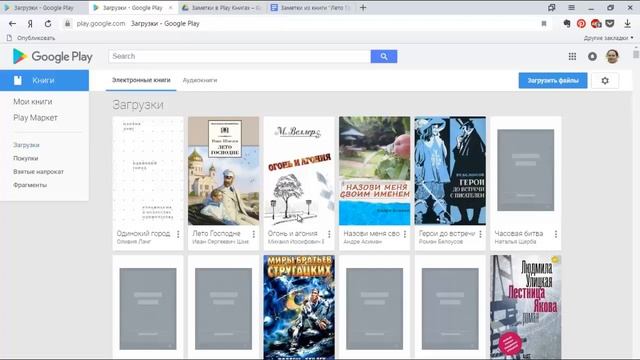Viewport: 640px width, 360px height.
Task: Click the lock icon in address bar
Action: (x=67, y=24)
